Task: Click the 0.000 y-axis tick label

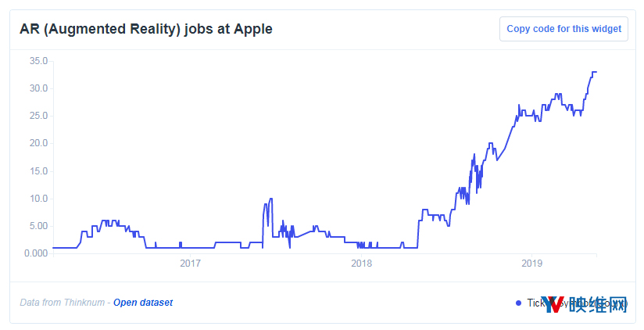Action: 36,253
